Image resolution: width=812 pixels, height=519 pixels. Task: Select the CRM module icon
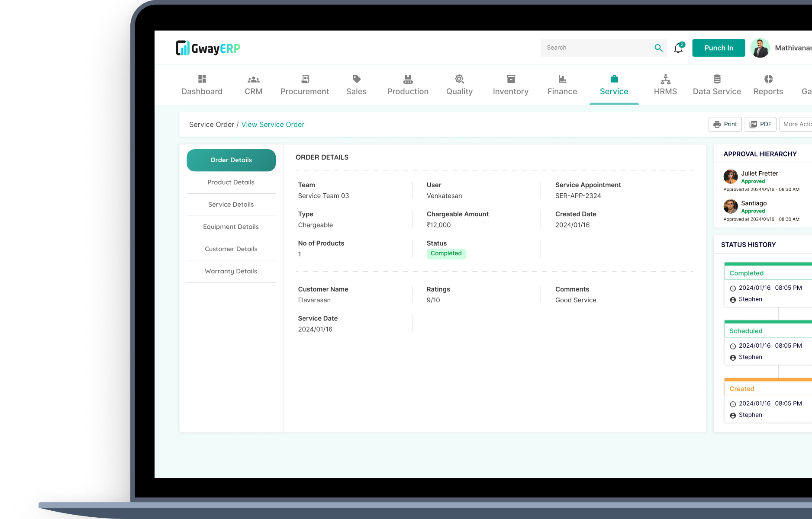click(253, 79)
